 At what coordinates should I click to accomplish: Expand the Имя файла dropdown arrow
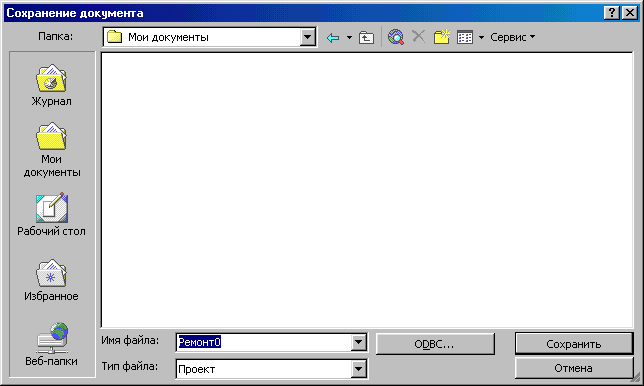pos(359,342)
